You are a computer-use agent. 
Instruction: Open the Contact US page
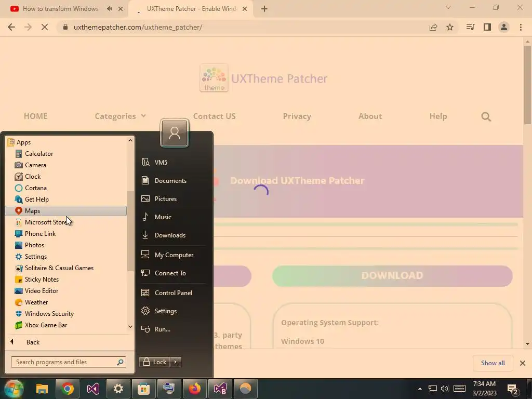(214, 116)
